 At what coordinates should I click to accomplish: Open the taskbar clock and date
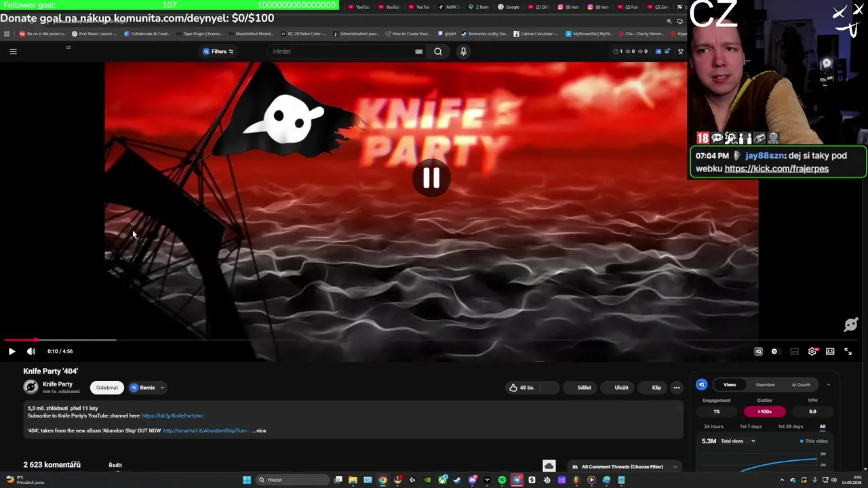pyautogui.click(x=851, y=480)
